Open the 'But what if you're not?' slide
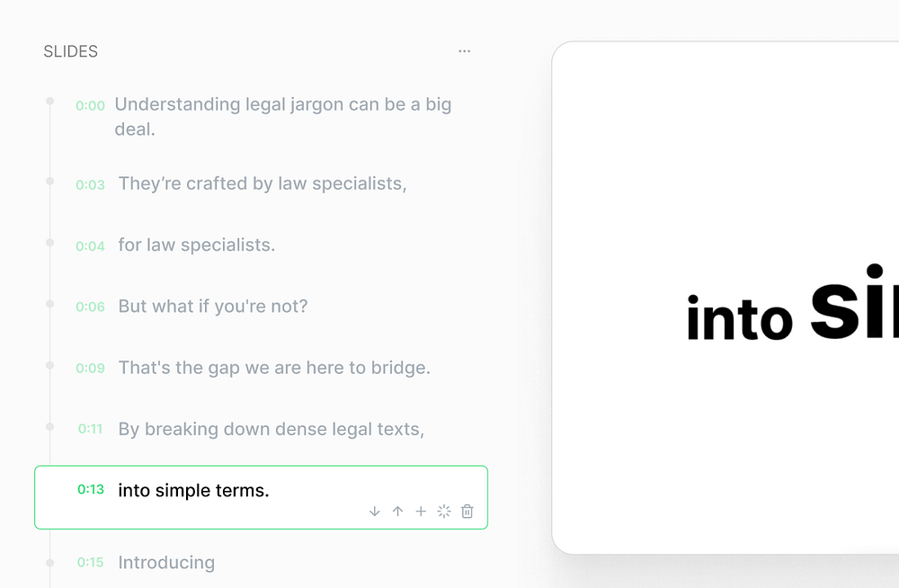The height and width of the screenshot is (588, 899). (x=212, y=306)
